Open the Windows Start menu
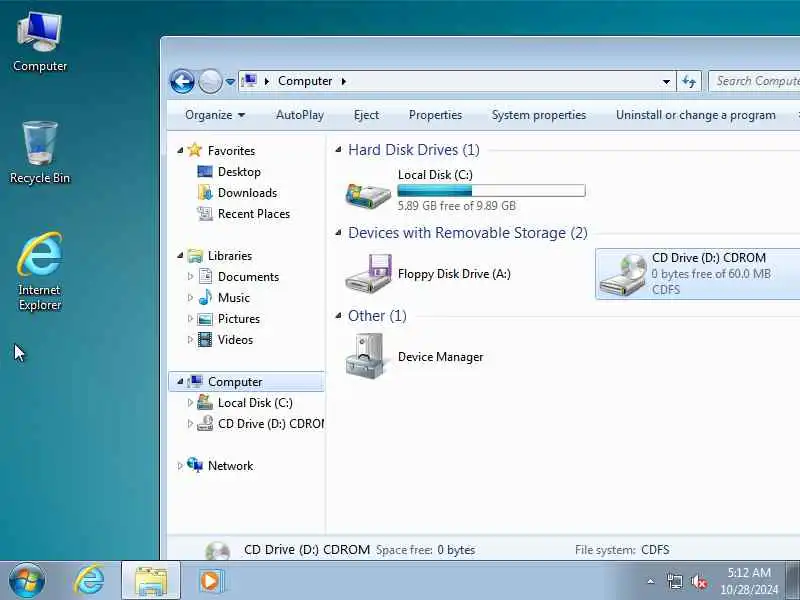The image size is (800, 600). pos(27,581)
